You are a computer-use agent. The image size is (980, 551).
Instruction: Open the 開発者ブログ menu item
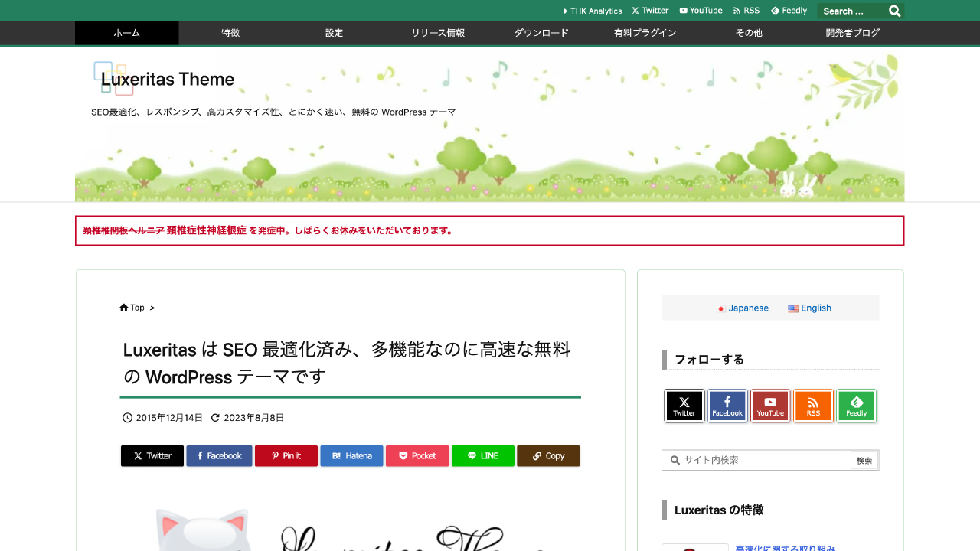[853, 33]
